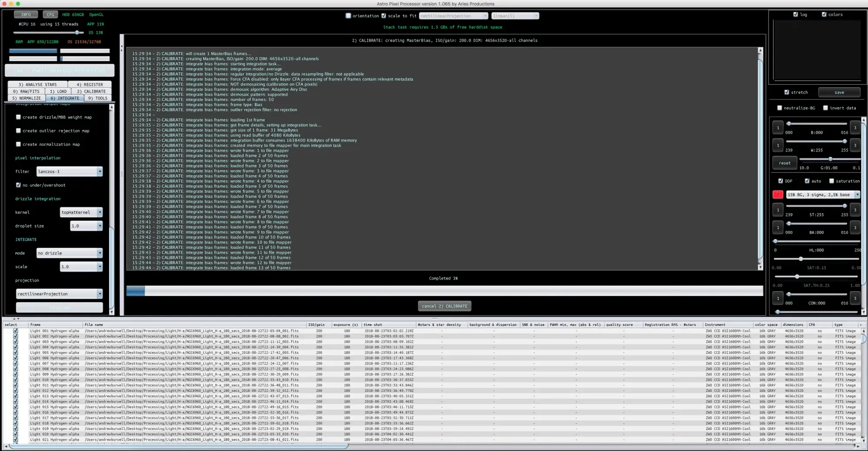
Task: Open the topHatKernel kernel dropdown
Action: (x=81, y=212)
